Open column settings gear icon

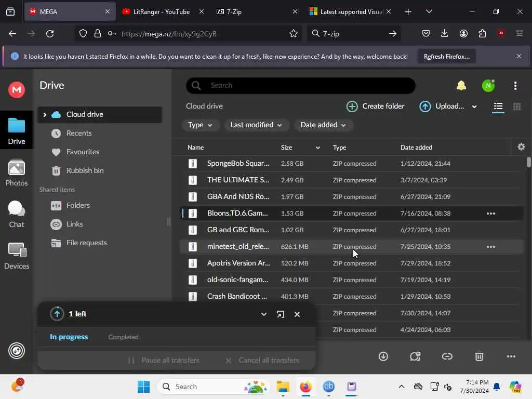[521, 147]
